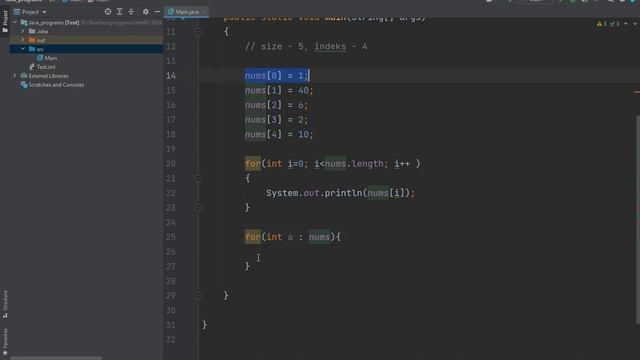The image size is (640, 360).
Task: Click the selected 'nums[0] = 1;' line
Action: click(x=277, y=76)
